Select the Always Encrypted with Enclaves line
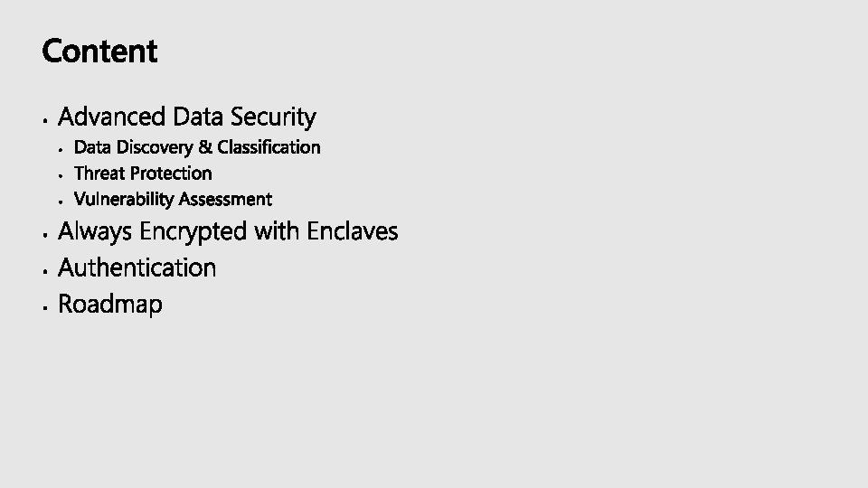The height and width of the screenshot is (488, 868). point(228,232)
